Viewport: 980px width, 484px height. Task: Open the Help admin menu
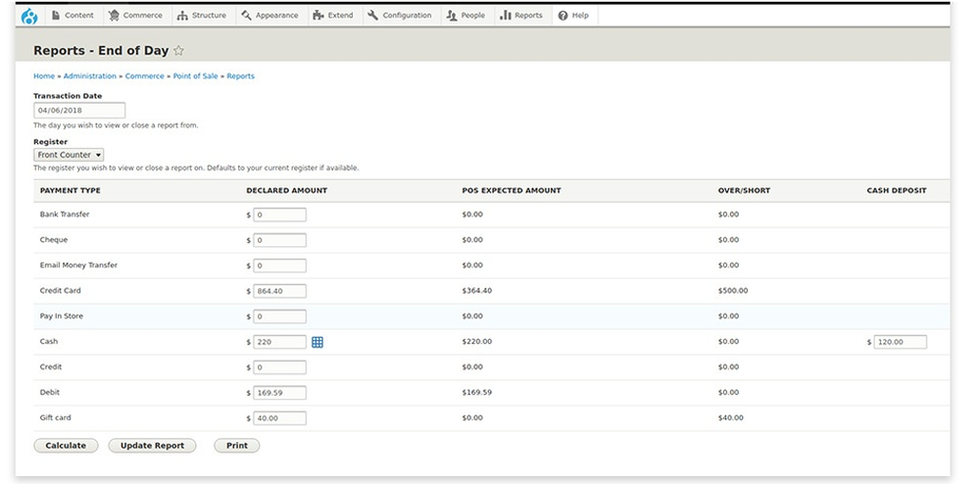(573, 16)
